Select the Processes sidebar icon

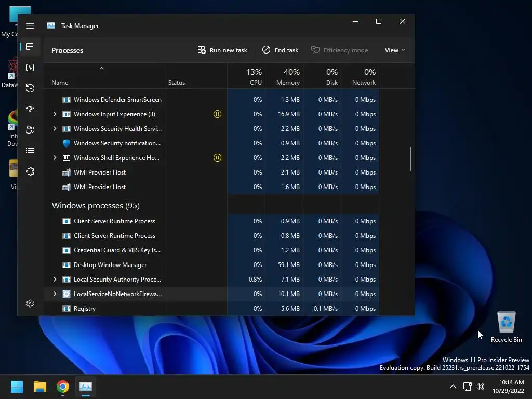[30, 46]
